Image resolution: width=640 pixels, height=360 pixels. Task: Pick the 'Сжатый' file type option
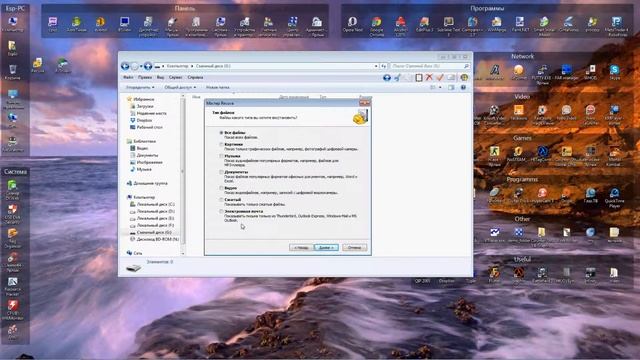230,200
